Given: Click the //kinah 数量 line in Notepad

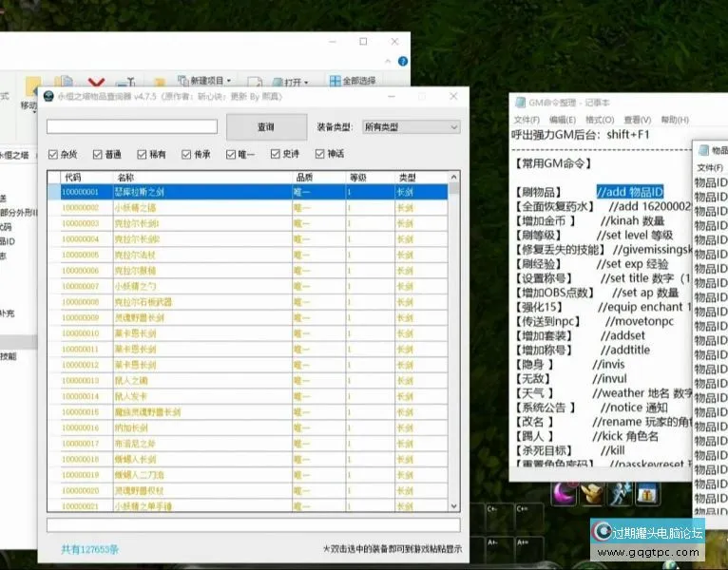Looking at the screenshot, I should pos(632,221).
